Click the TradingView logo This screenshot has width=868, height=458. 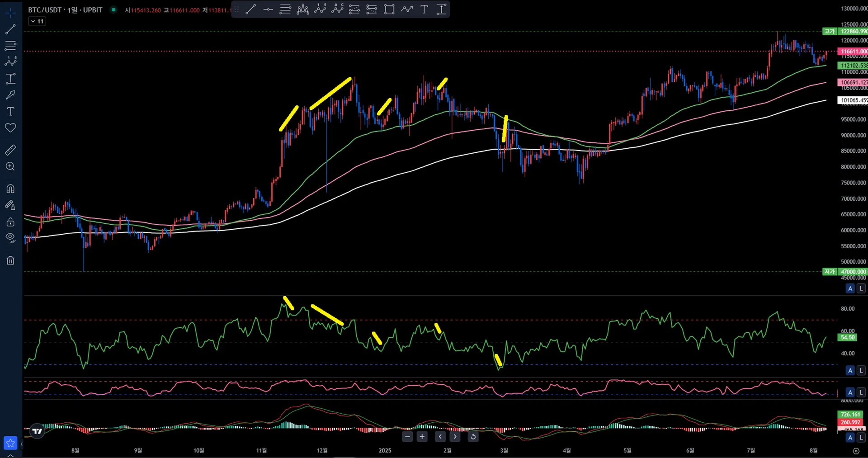coord(38,431)
